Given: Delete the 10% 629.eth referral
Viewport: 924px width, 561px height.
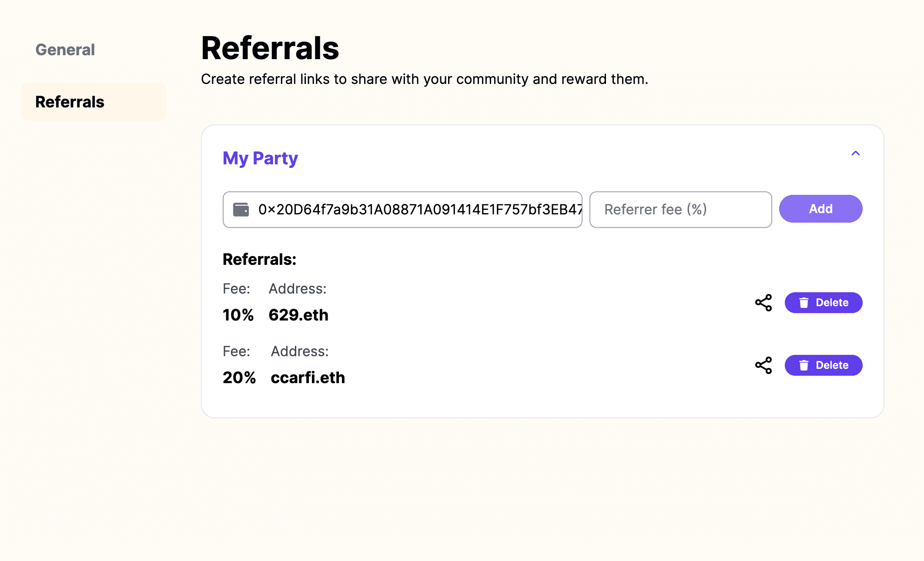Looking at the screenshot, I should tap(824, 303).
